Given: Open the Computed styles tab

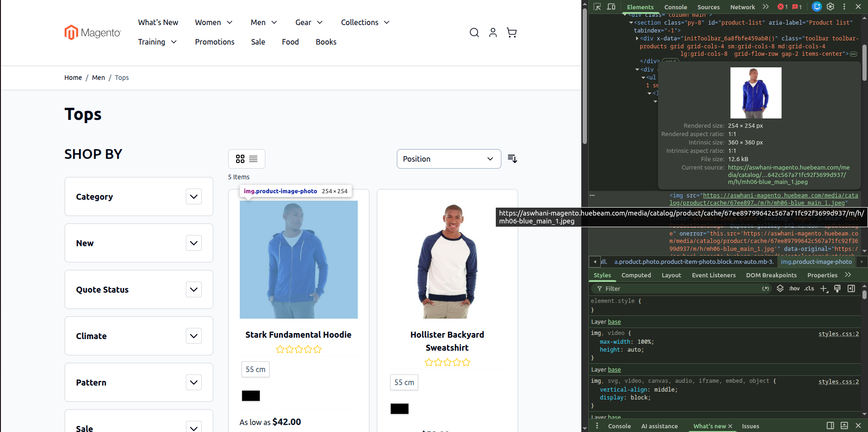Looking at the screenshot, I should click(x=636, y=275).
